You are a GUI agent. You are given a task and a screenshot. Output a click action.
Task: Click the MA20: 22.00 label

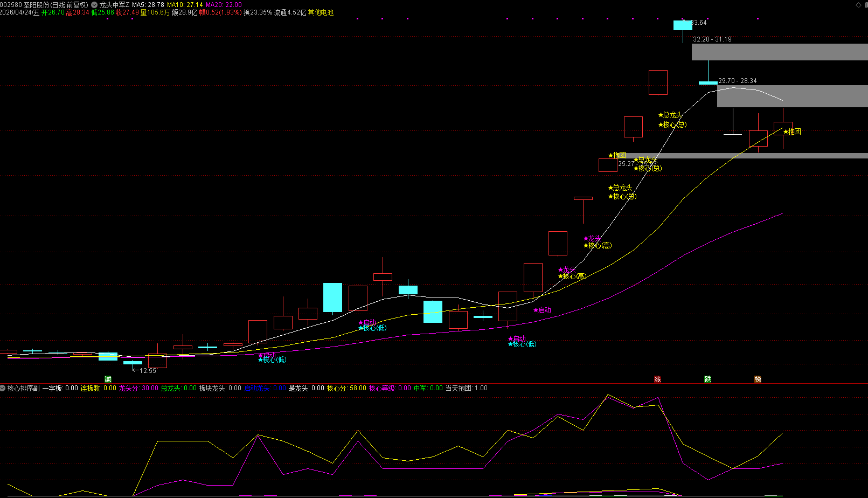(x=224, y=5)
